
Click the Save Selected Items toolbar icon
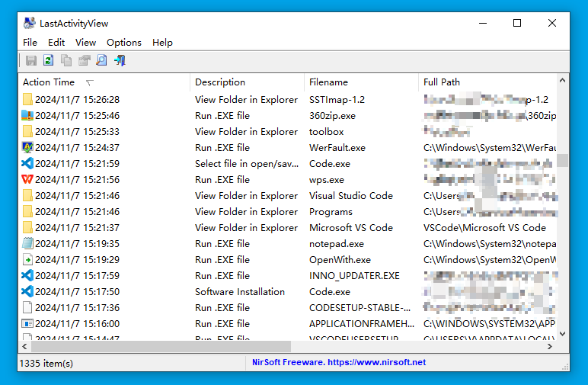30,60
